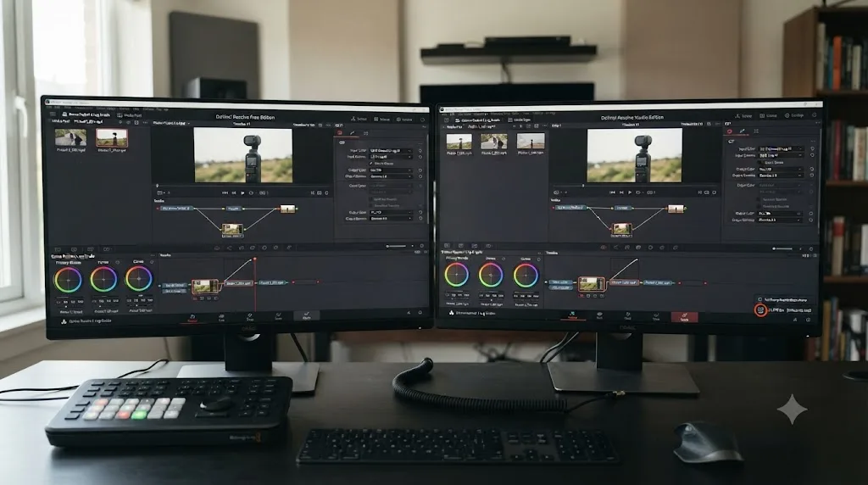Select output node thumbnail in Studio Edition node graph
The height and width of the screenshot is (485, 868).
pos(676,209)
